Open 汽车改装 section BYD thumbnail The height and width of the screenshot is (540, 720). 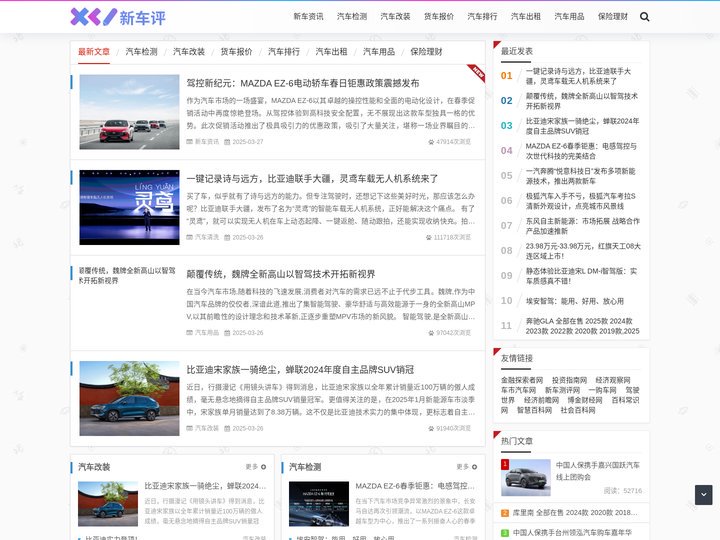pos(108,504)
